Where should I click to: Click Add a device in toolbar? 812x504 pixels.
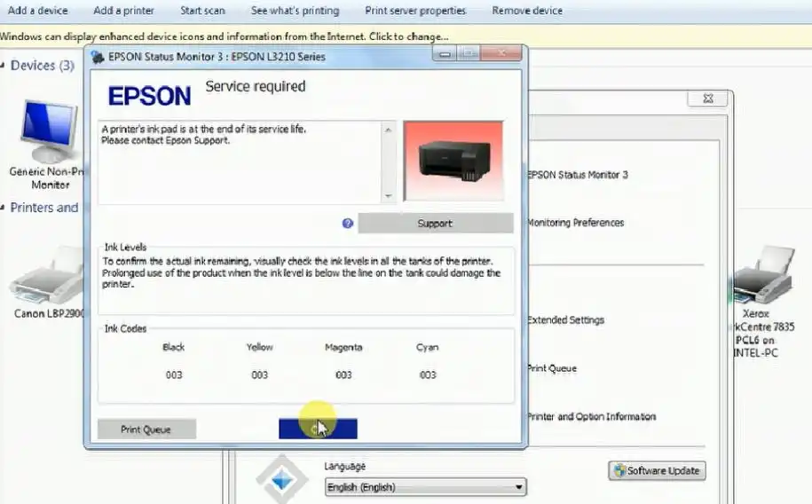pos(37,11)
